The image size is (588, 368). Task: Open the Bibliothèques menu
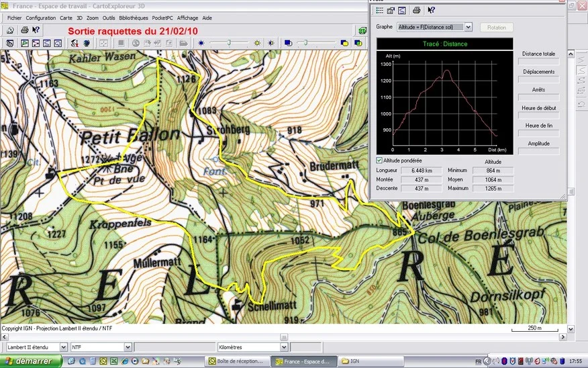tap(134, 18)
